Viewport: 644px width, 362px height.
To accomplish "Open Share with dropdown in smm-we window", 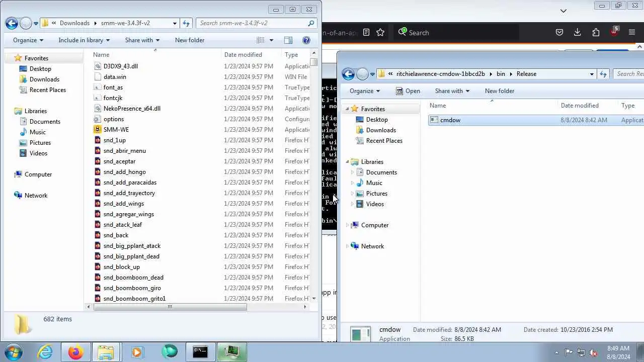I will click(x=142, y=40).
